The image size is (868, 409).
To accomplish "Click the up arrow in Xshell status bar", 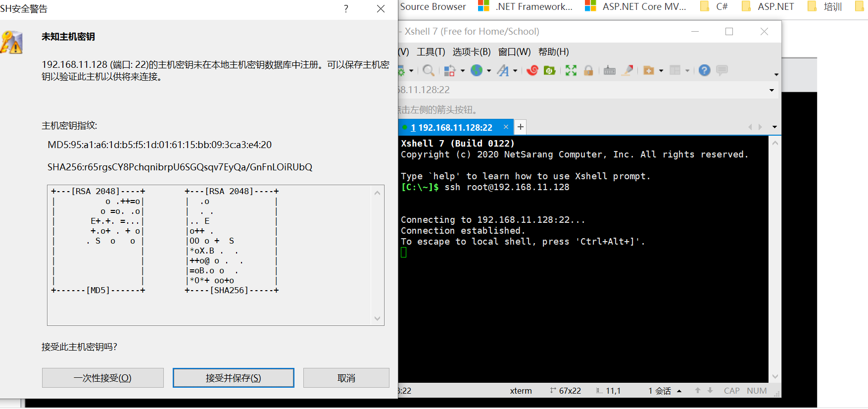I will tap(698, 390).
